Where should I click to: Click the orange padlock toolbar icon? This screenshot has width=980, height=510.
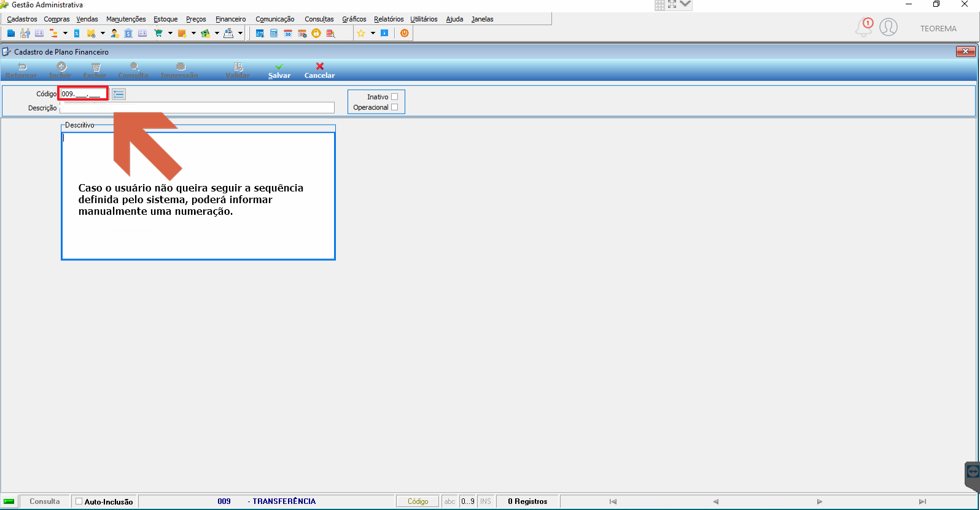pos(316,33)
